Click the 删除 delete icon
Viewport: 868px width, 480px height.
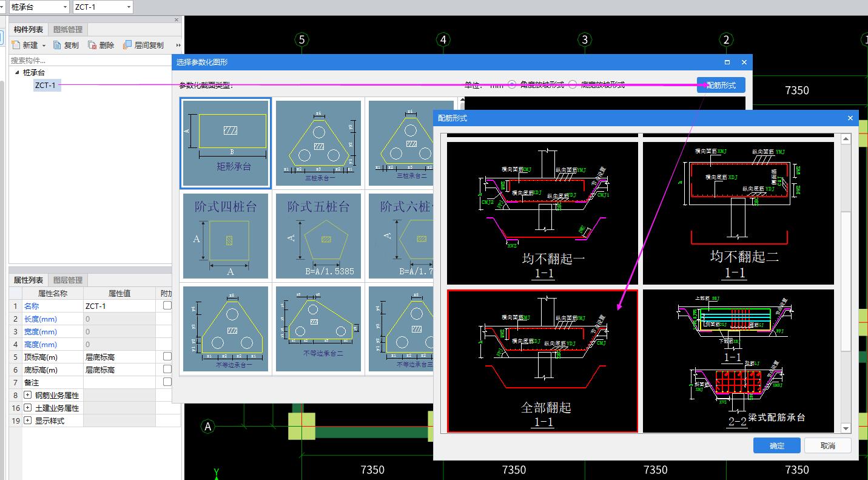tap(92, 45)
